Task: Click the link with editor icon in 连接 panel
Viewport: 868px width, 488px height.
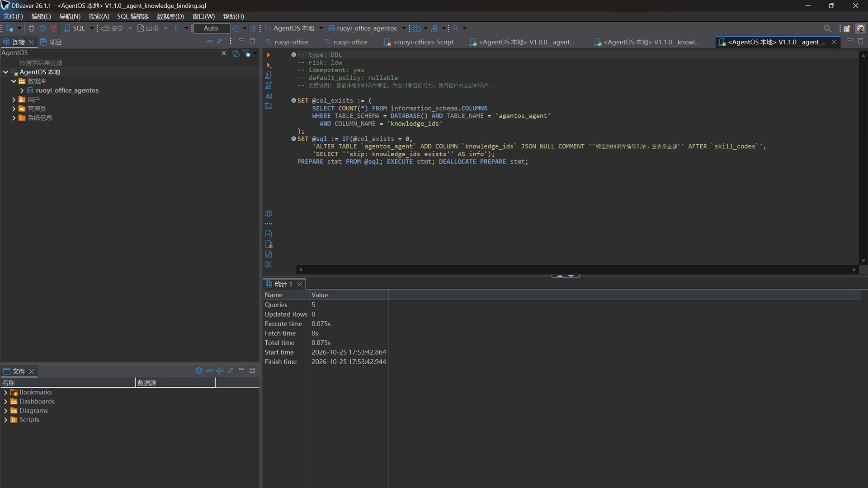Action: 220,41
